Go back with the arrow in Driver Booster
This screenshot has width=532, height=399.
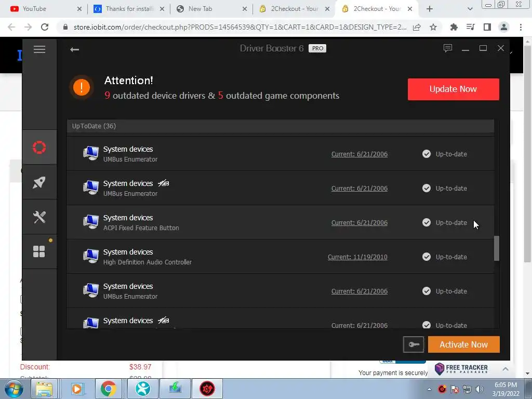[75, 49]
